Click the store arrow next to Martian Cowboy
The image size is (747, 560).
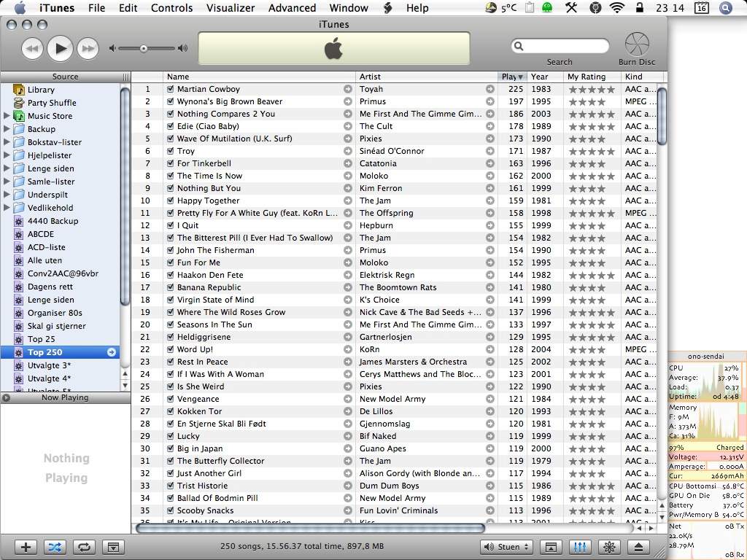click(348, 89)
